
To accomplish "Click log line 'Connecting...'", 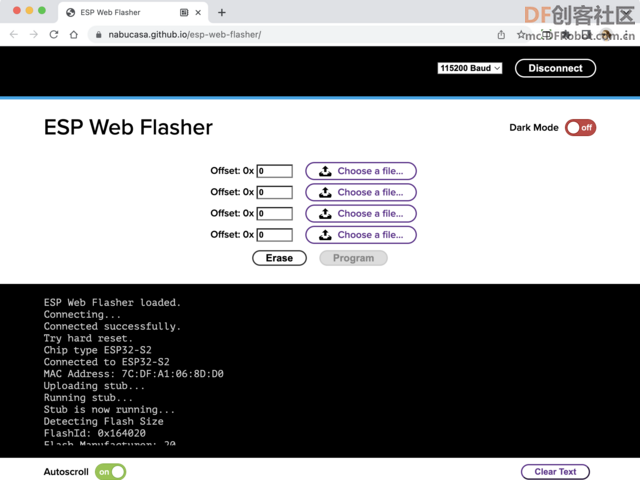I will pos(82,315).
